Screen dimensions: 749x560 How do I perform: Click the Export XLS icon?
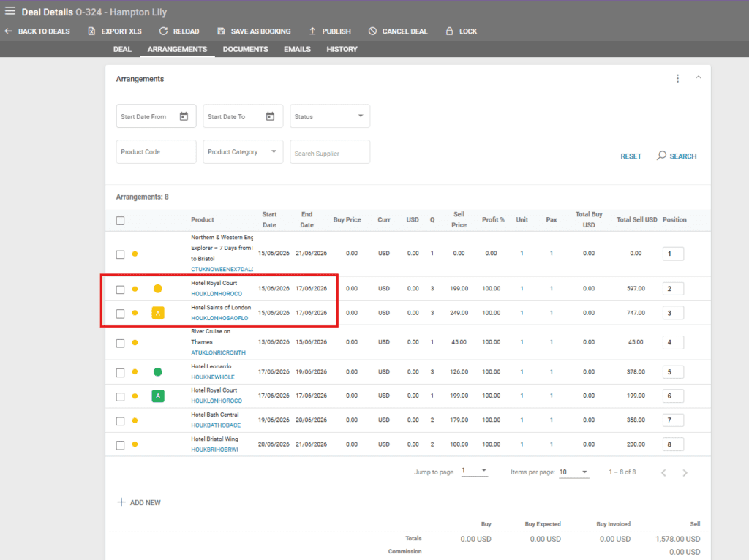point(91,31)
